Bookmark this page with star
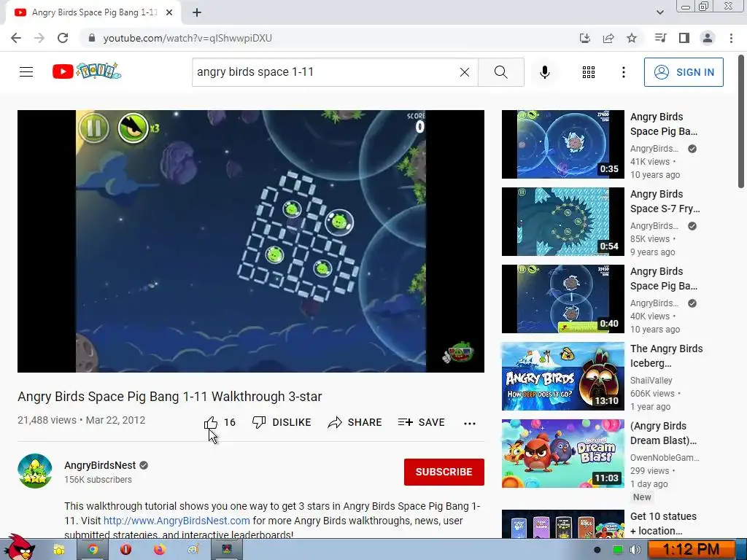 (632, 38)
